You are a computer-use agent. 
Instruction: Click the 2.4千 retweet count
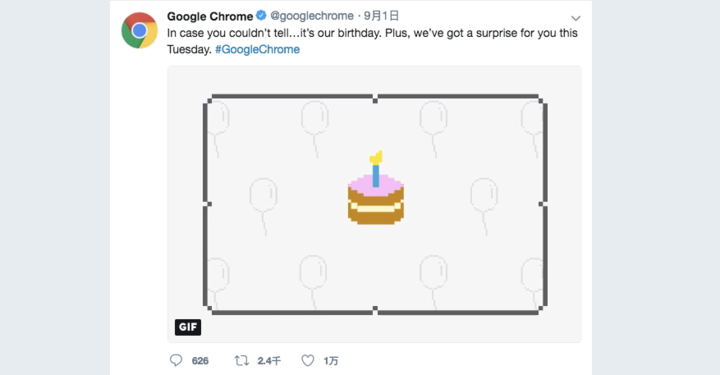tap(269, 361)
